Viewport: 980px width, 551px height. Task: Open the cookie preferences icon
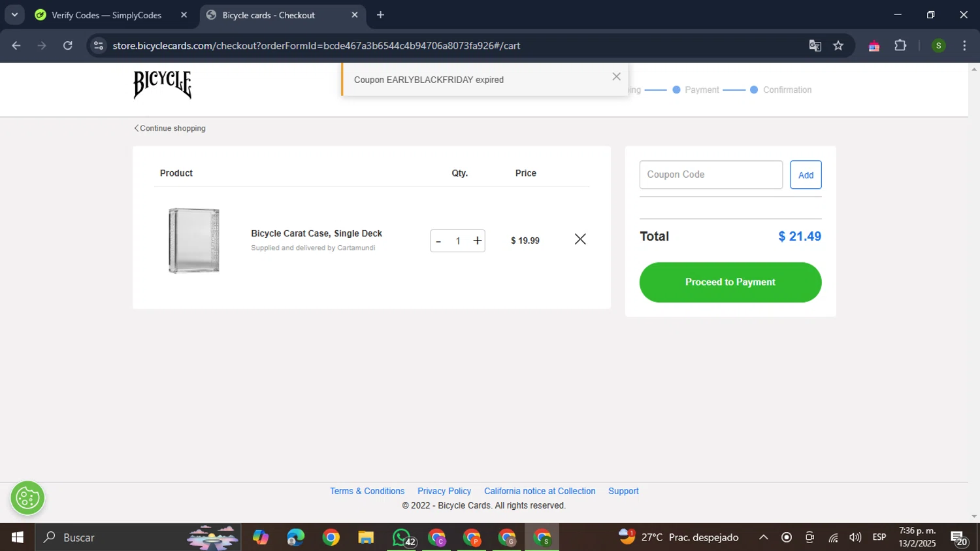[27, 499]
